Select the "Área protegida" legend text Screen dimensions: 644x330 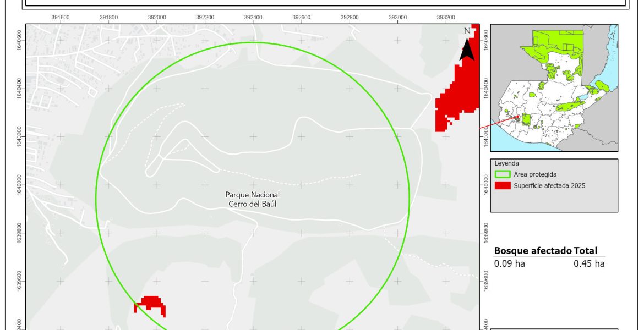pos(535,174)
